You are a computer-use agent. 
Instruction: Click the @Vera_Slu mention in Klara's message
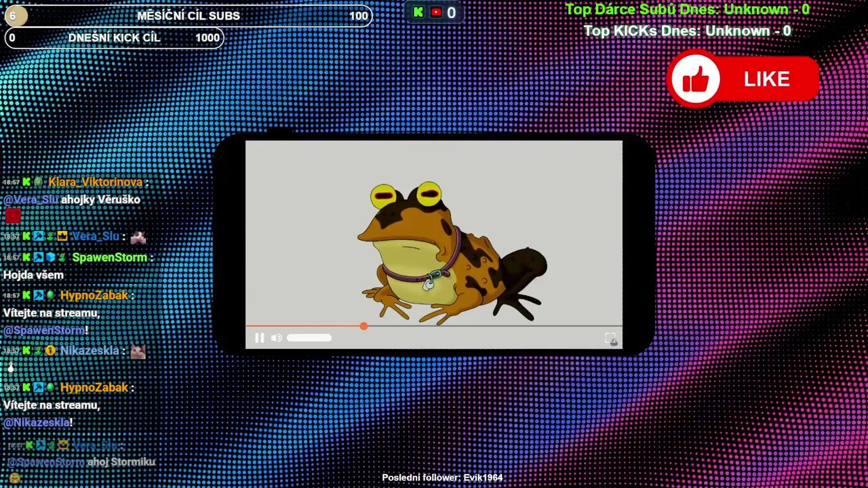point(31,200)
